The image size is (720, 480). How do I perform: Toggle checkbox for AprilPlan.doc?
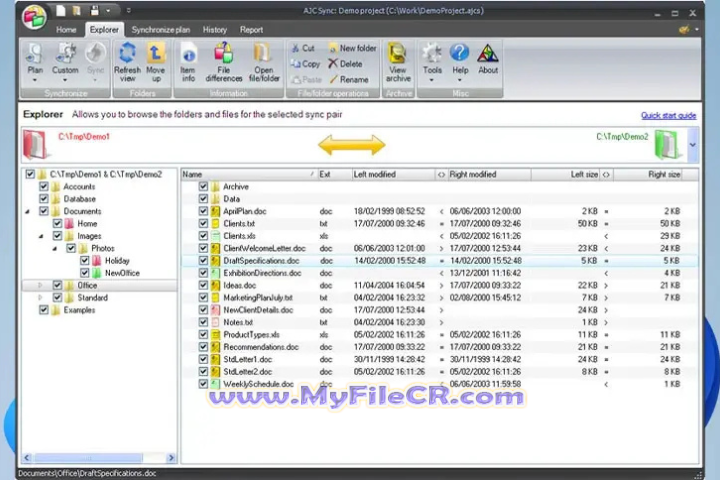[x=203, y=211]
